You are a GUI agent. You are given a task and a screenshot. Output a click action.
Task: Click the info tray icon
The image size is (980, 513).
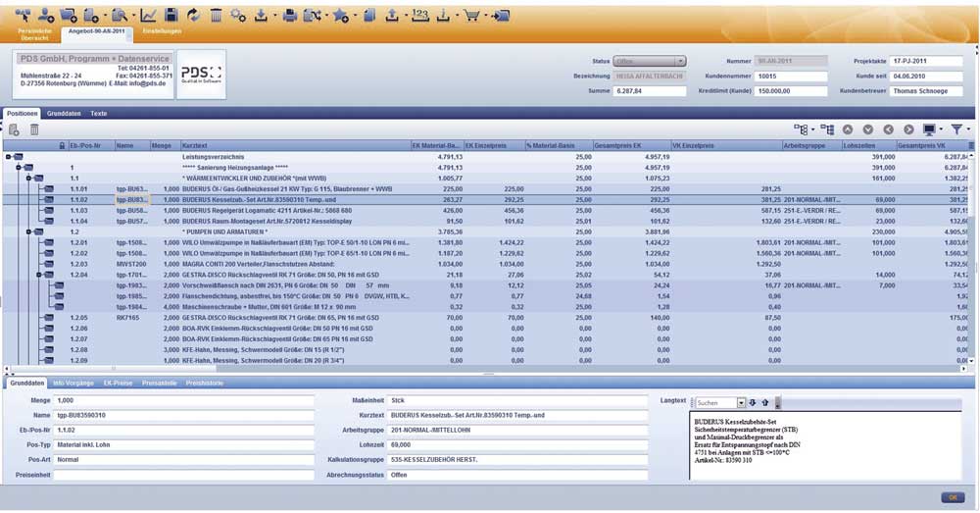point(443,15)
